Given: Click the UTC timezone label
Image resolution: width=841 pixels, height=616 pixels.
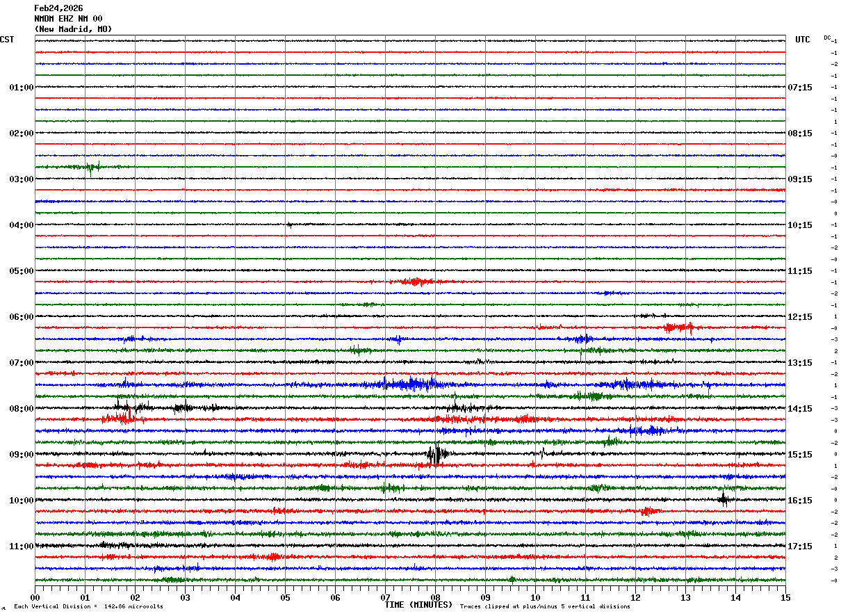Looking at the screenshot, I should point(803,40).
